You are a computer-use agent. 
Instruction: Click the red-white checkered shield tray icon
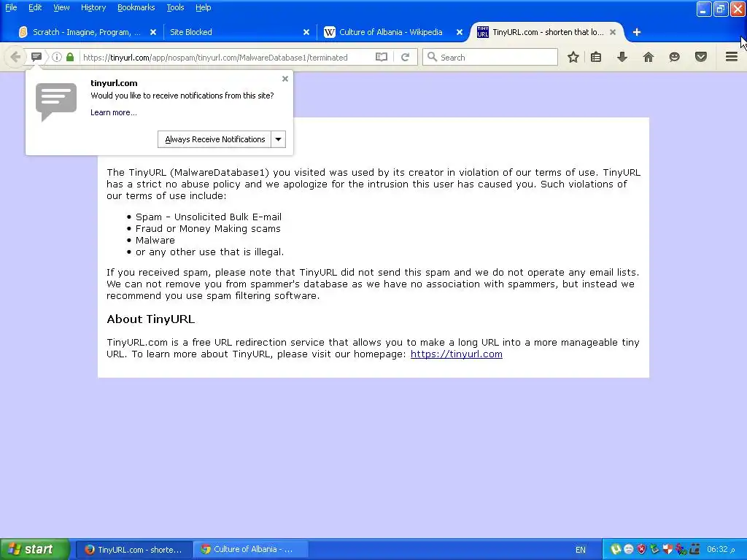point(667,550)
